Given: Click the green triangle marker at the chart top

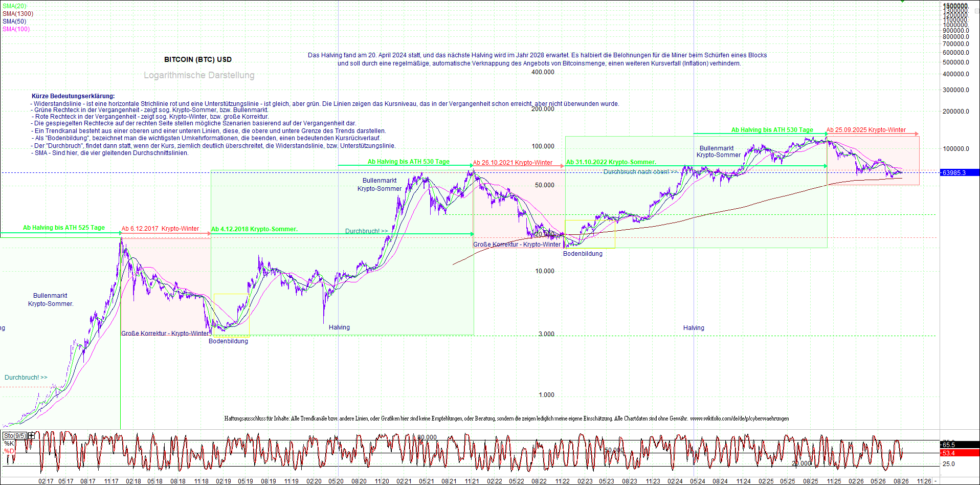Looking at the screenshot, I should pyautogui.click(x=903, y=2).
